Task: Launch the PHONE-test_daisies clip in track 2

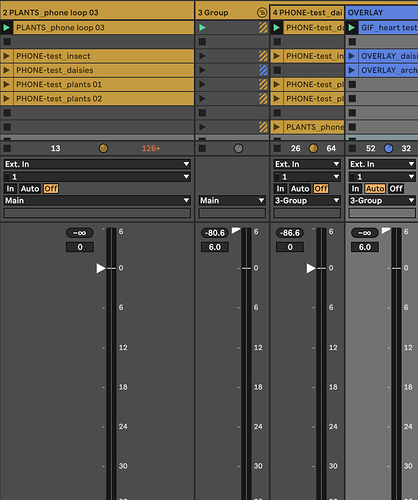Action: tap(6, 70)
